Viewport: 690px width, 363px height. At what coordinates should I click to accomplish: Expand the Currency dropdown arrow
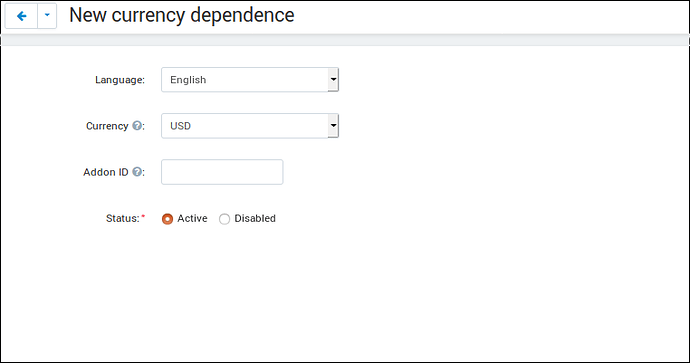click(x=333, y=126)
